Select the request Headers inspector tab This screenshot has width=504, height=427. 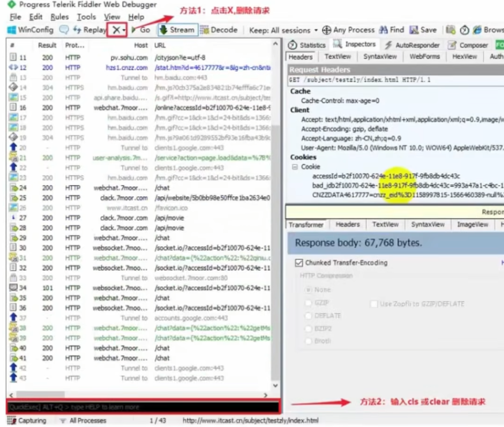[300, 57]
